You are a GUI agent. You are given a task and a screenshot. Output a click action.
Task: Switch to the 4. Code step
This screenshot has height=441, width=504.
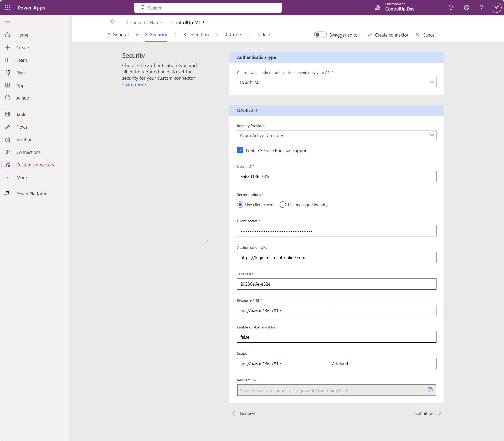point(233,35)
